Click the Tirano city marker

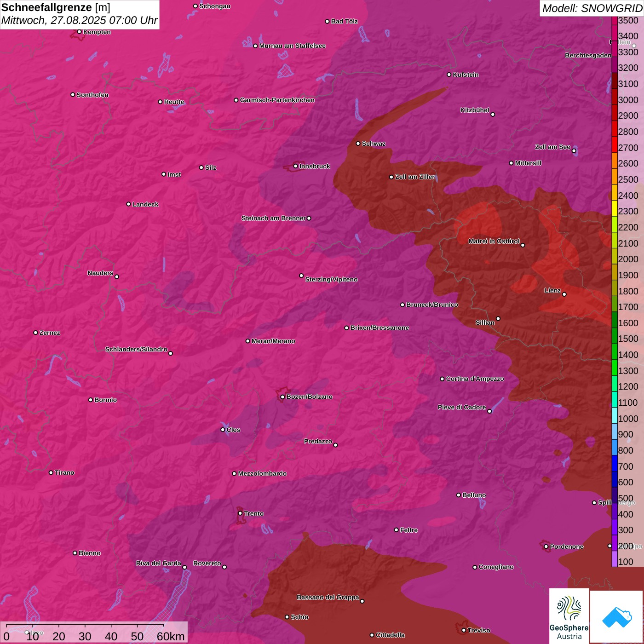pyautogui.click(x=51, y=472)
